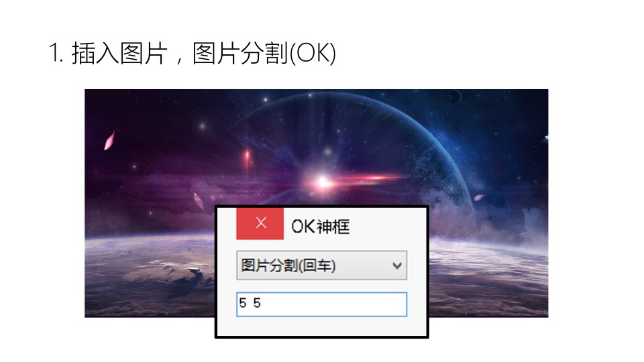
Task: Click the "1." number starting the heading
Action: (x=56, y=53)
